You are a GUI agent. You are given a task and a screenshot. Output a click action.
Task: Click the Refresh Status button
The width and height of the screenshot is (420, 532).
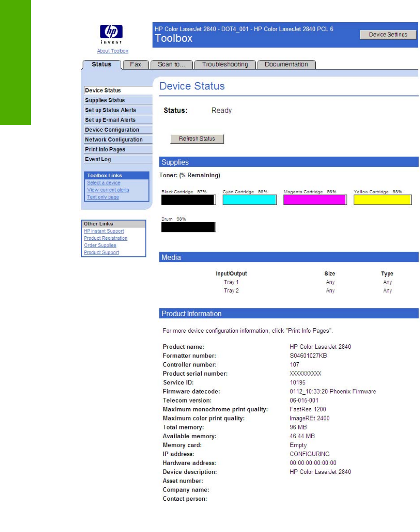197,139
